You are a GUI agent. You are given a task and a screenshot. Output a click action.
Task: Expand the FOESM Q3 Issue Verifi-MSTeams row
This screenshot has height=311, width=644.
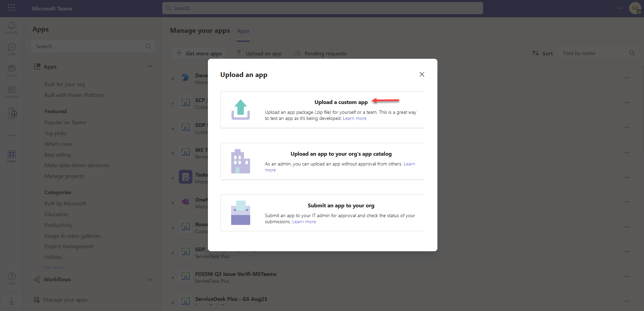173,278
